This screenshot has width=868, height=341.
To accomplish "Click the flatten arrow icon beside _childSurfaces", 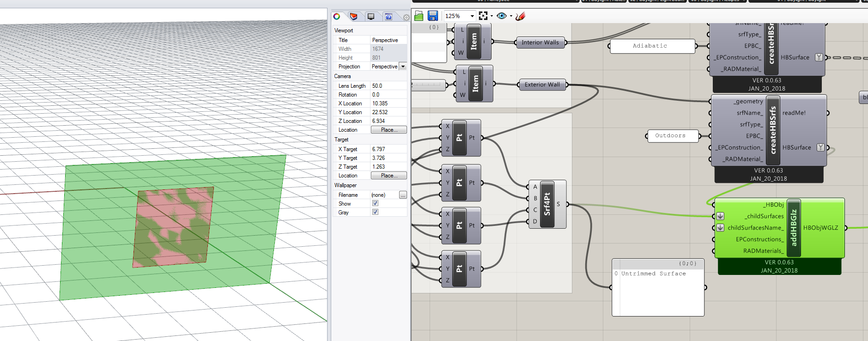I will (x=720, y=216).
